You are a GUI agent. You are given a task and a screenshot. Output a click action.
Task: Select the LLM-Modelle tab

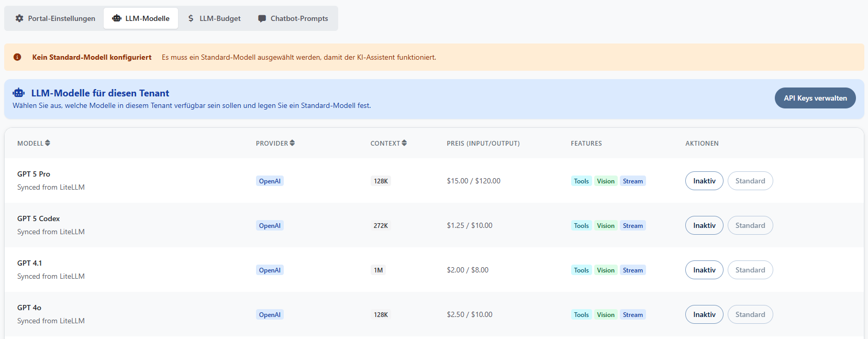coord(141,18)
